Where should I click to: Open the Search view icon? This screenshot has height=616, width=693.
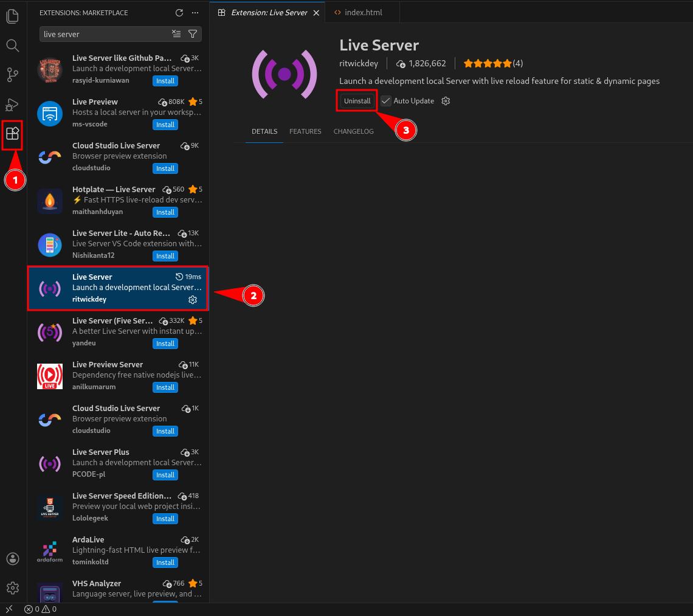13,46
